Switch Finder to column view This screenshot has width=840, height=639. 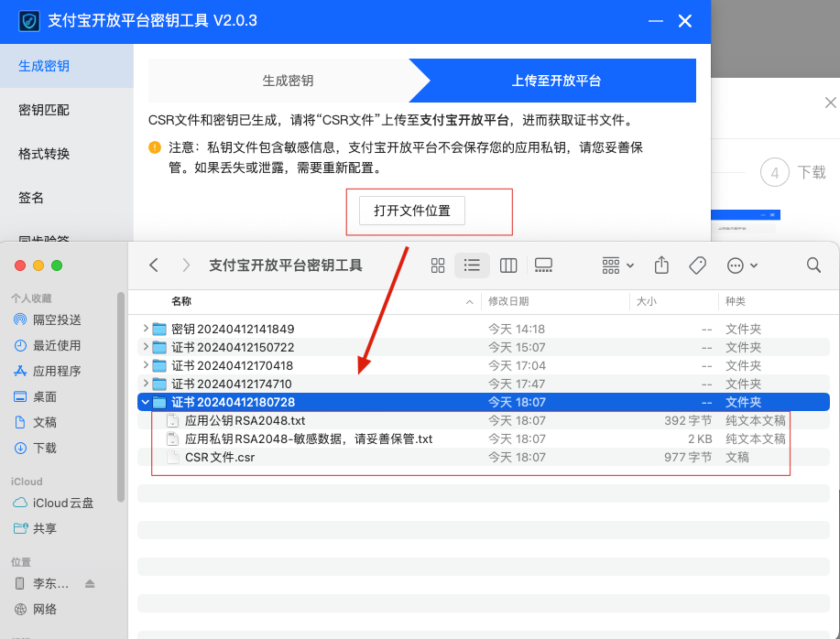508,265
